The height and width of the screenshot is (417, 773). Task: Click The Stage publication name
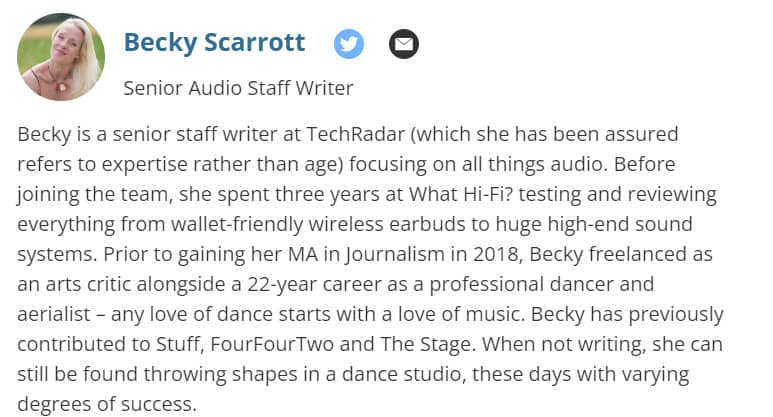click(x=426, y=344)
